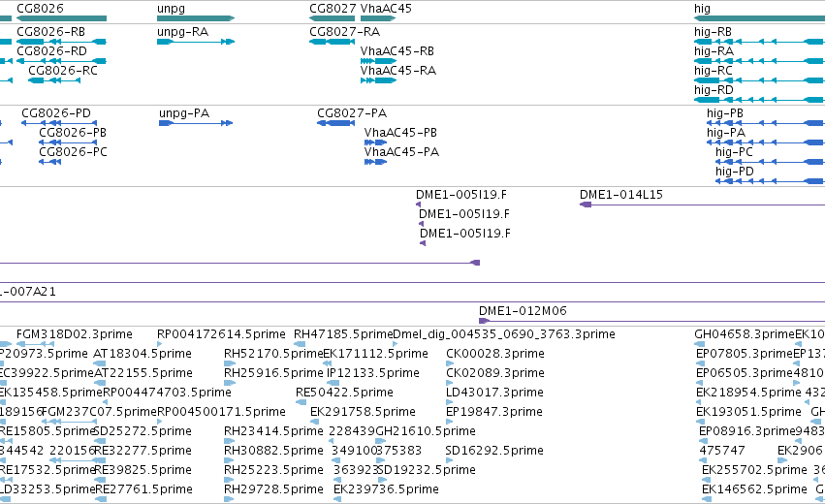Open the VhaAC45 gene label
Viewport: 825px width, 504px height.
(386, 9)
